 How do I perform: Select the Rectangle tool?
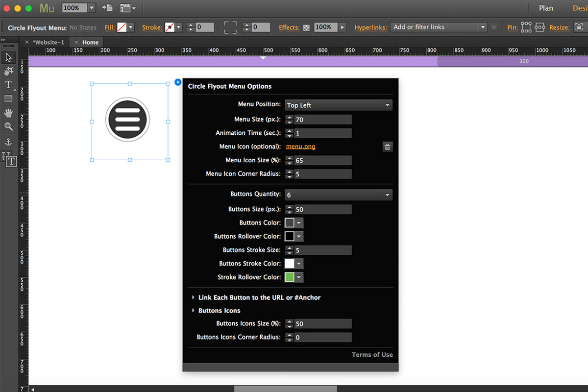pos(10,98)
